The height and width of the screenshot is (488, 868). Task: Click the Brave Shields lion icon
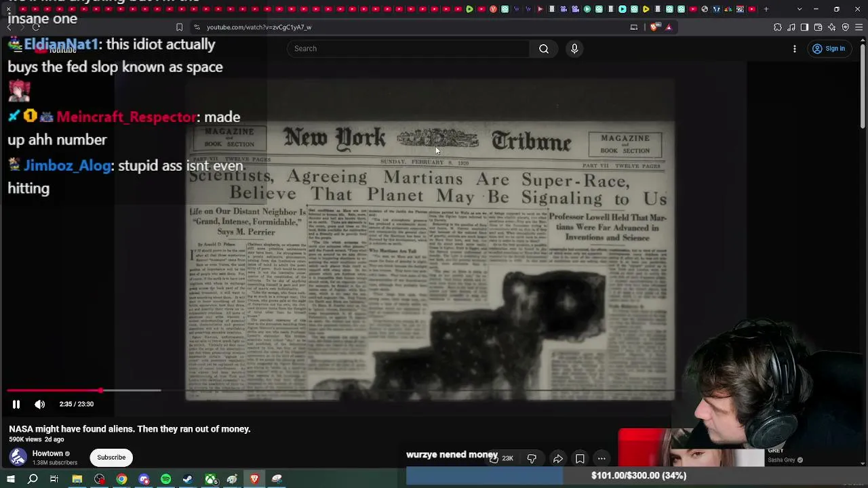(654, 27)
